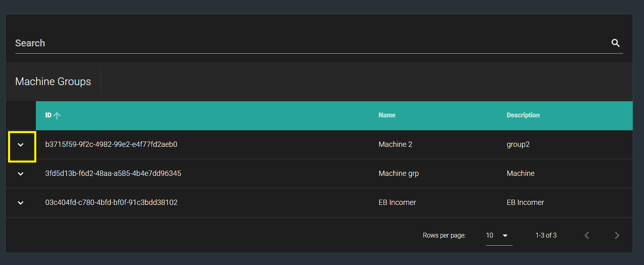The image size is (644, 265).
Task: Open the rows per page dropdown arrow
Action: click(505, 236)
